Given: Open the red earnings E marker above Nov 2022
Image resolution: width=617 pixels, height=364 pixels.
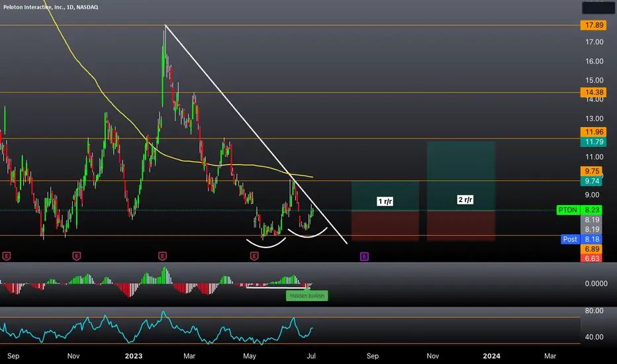Looking at the screenshot, I should [76, 257].
